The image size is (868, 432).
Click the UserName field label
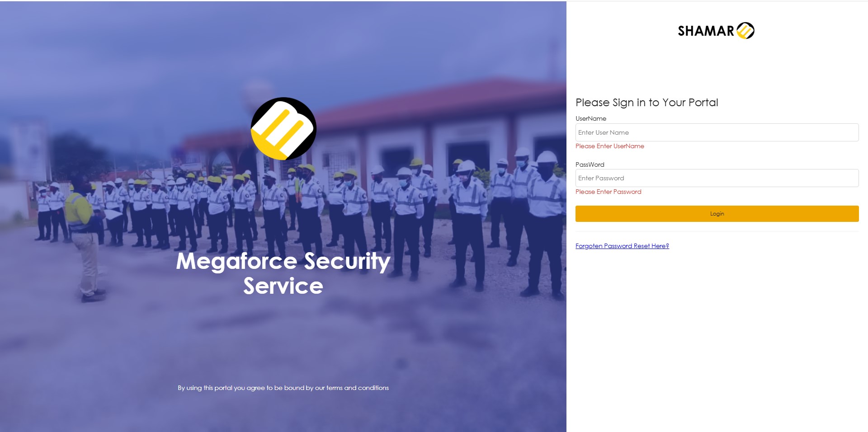point(591,118)
